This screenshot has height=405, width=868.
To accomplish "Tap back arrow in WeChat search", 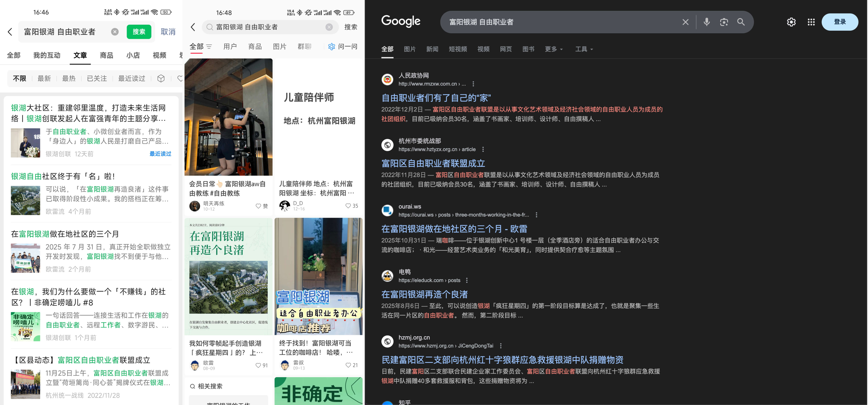I will (10, 32).
